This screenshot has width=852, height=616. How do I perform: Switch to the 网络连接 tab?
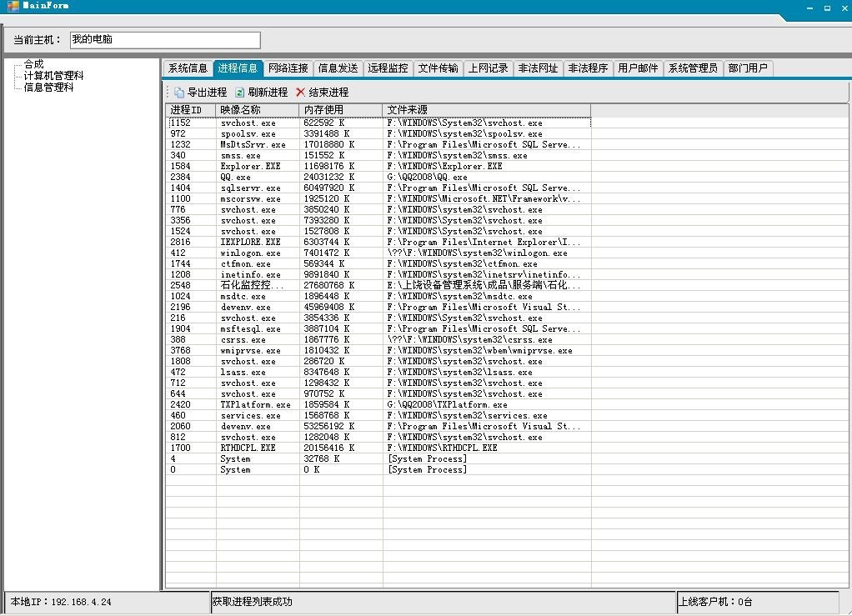288,69
